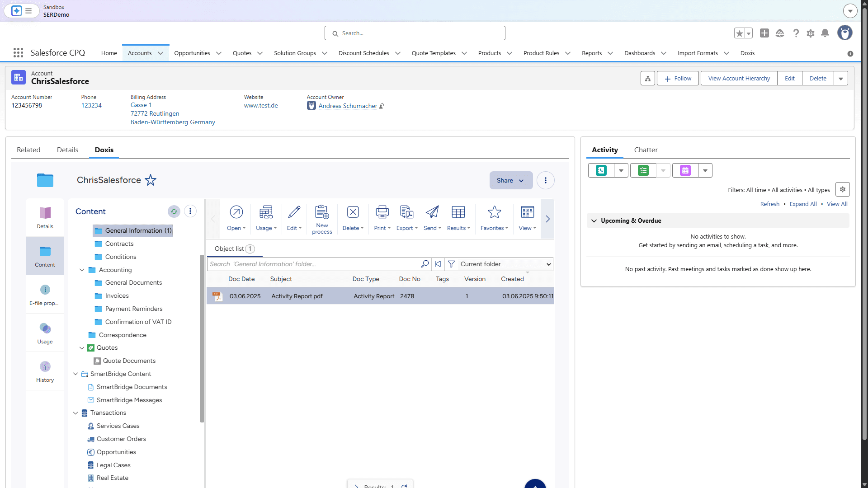Click the Follow button

(678, 78)
